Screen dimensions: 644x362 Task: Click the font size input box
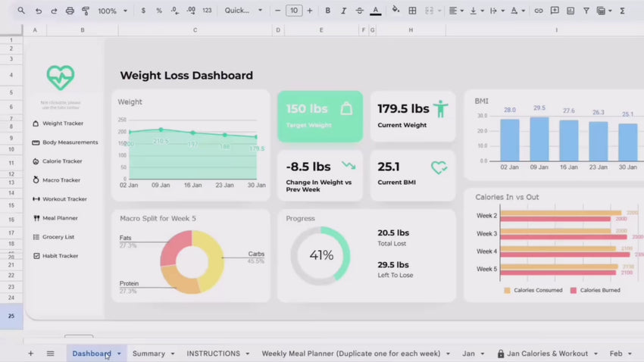[x=293, y=11]
